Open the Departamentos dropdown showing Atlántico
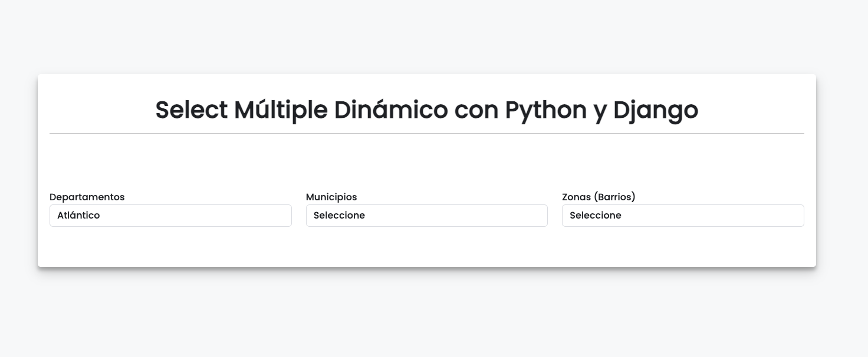Image resolution: width=868 pixels, height=357 pixels. pyautogui.click(x=170, y=216)
